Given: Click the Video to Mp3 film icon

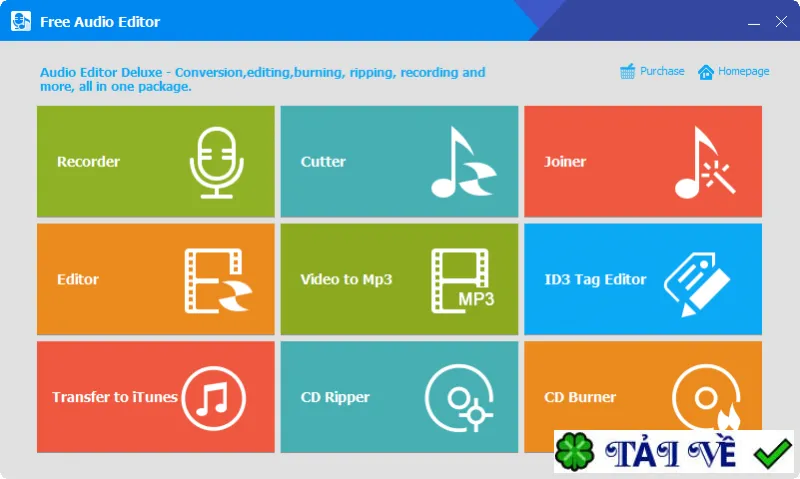Looking at the screenshot, I should (x=463, y=281).
